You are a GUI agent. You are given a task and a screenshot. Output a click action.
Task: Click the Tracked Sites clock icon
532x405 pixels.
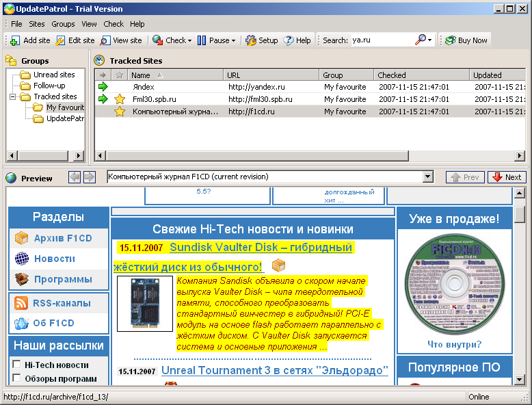[x=99, y=60]
